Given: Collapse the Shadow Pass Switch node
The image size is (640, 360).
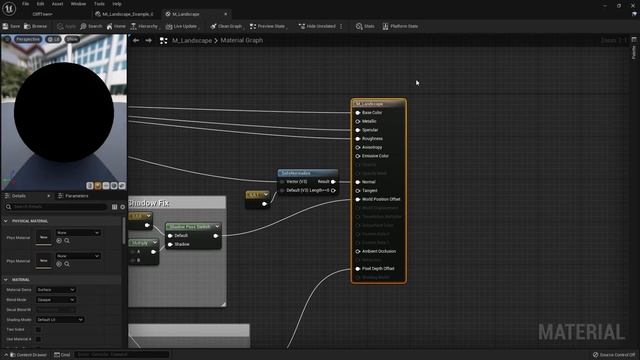Looking at the screenshot, I should (217, 227).
